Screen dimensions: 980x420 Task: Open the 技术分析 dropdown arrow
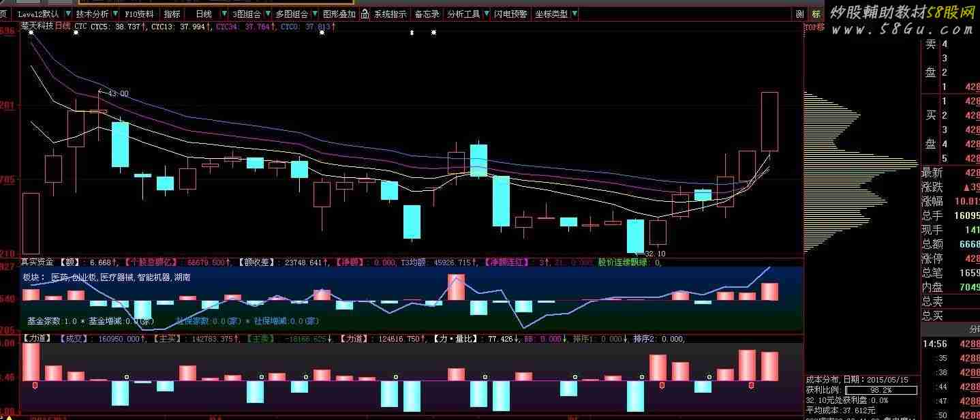115,14
